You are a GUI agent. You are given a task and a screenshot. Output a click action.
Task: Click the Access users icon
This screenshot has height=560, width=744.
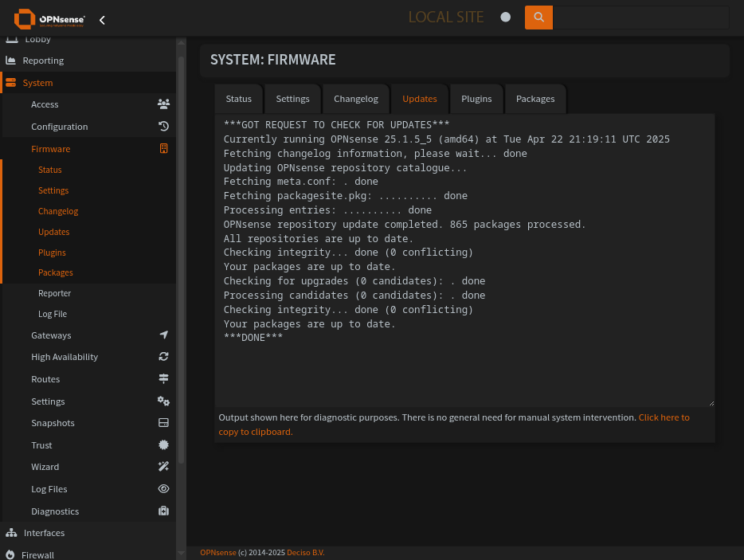tap(164, 104)
